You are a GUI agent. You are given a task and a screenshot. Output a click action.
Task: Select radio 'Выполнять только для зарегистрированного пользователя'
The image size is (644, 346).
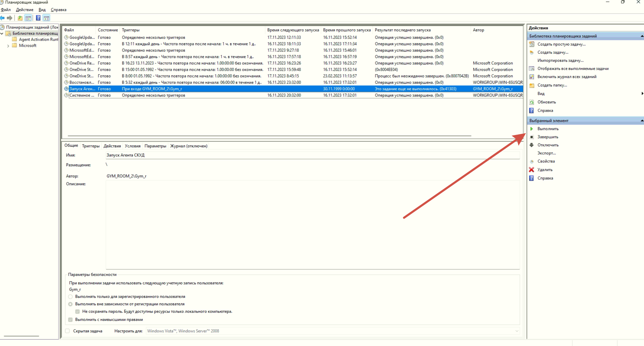(70, 297)
